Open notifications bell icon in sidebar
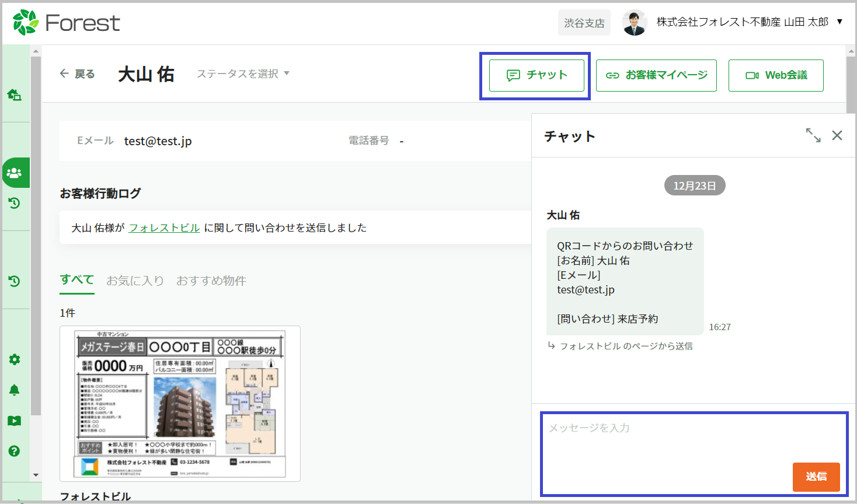Viewport: 857px width, 504px height. click(x=15, y=390)
